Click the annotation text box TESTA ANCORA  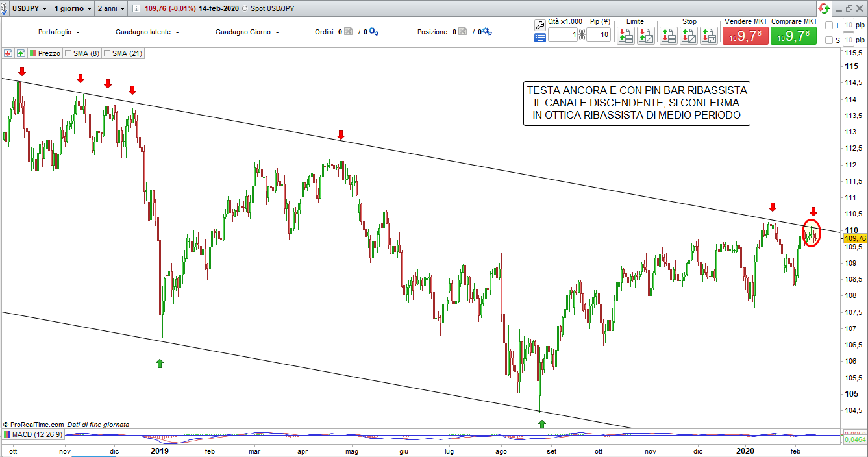637,104
